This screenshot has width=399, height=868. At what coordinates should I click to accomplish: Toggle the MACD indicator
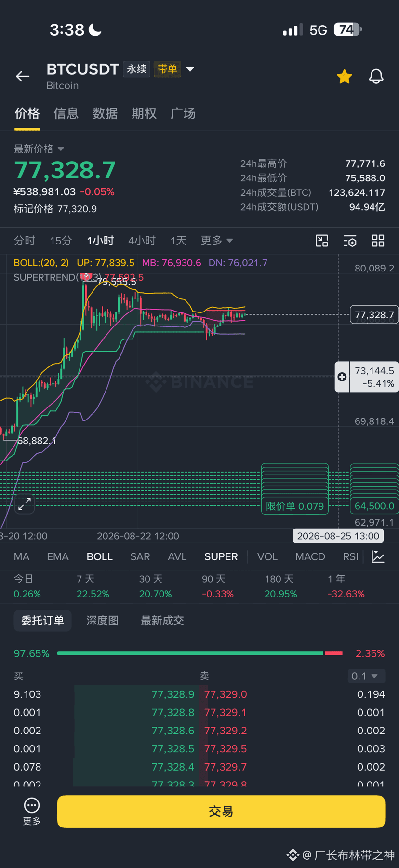point(310,557)
